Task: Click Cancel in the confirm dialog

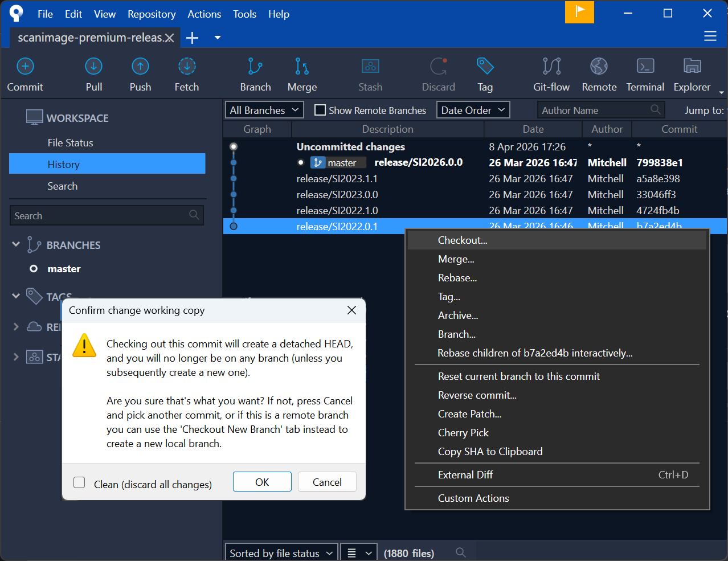Action: (x=327, y=482)
